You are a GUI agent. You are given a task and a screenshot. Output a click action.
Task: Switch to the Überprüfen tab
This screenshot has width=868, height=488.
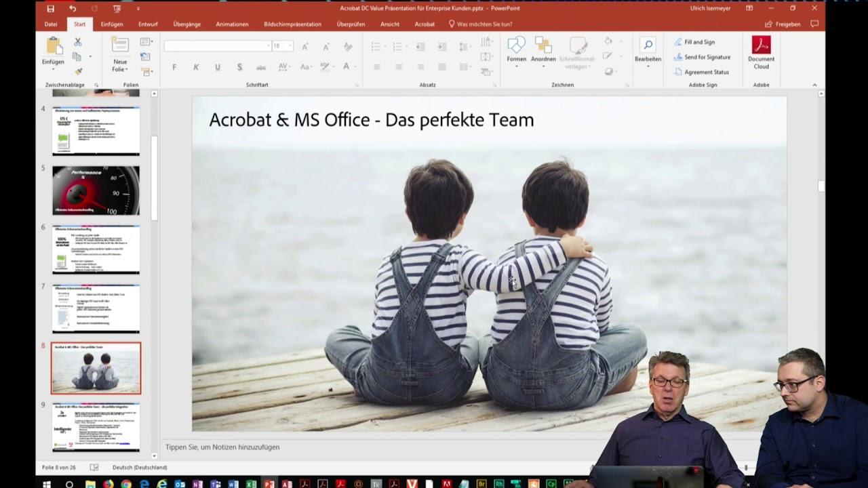pyautogui.click(x=351, y=24)
